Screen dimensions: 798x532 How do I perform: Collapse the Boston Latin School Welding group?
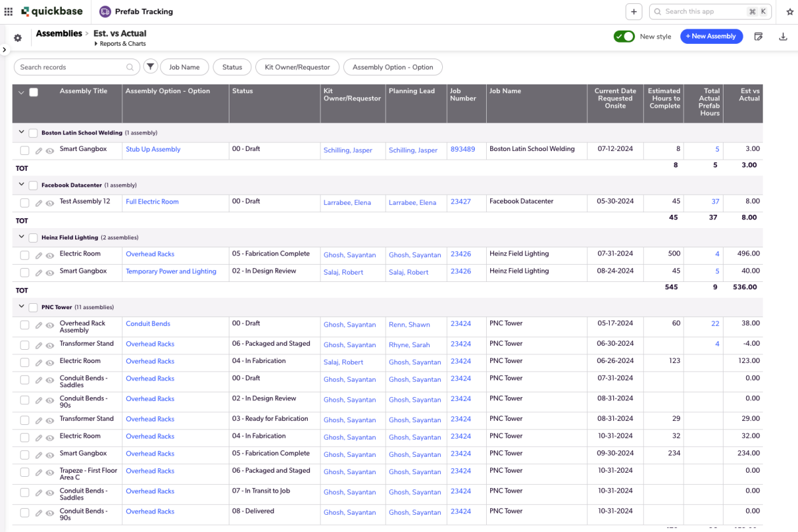click(x=21, y=132)
